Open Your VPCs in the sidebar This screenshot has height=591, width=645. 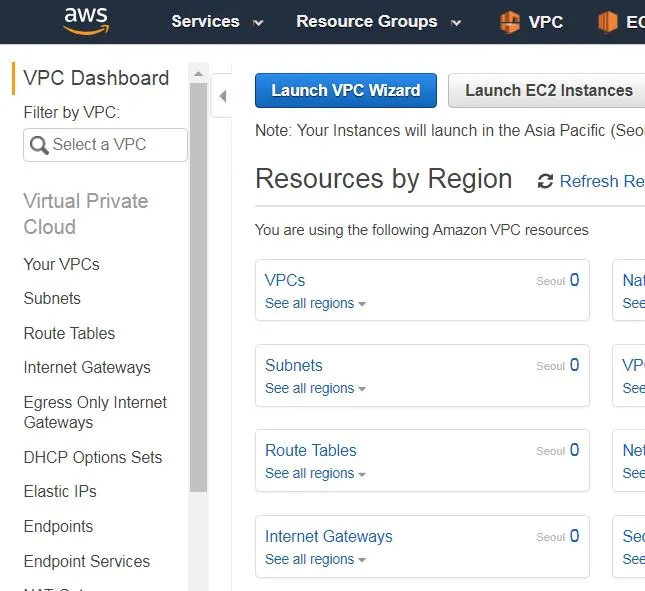tap(61, 264)
